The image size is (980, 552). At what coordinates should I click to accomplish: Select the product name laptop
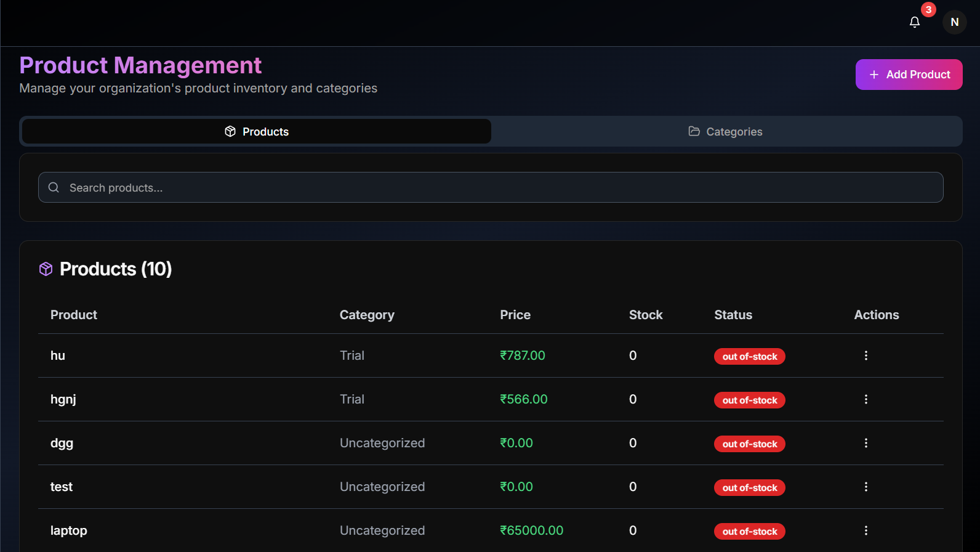69,530
